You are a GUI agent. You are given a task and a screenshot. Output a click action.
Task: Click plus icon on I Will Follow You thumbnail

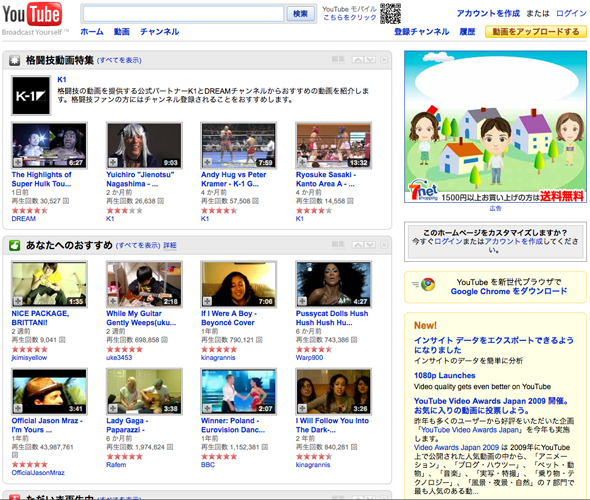[x=302, y=408]
